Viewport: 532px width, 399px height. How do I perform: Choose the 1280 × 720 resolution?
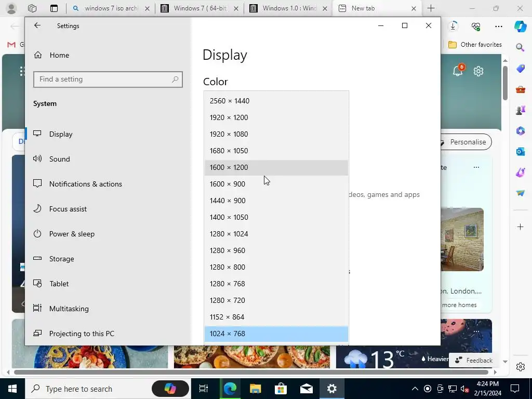[x=276, y=300]
